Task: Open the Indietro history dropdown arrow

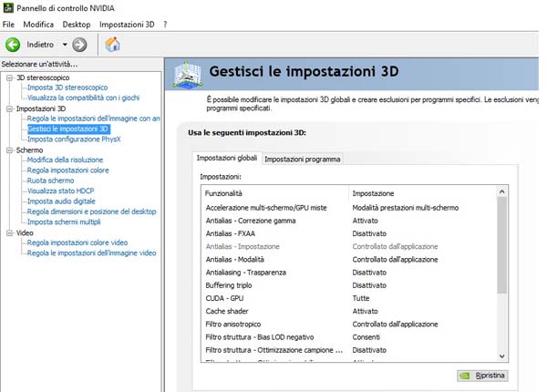Action: tap(65, 45)
